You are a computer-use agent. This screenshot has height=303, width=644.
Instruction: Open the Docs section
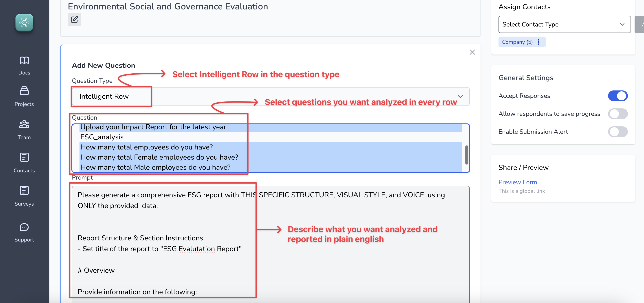point(24,65)
